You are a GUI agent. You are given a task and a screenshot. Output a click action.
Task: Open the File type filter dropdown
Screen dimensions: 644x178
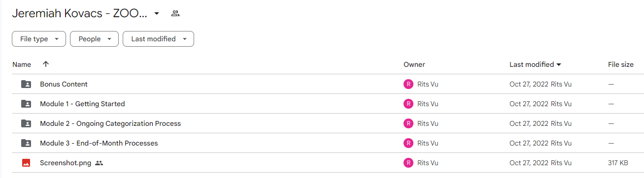[39, 39]
